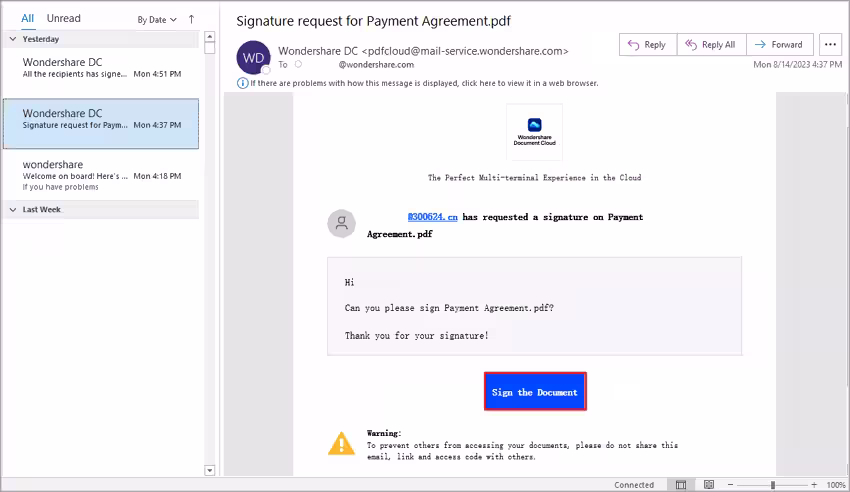Screen dimensions: 850x492
Task: Collapse the Yesterday group
Action: point(13,39)
